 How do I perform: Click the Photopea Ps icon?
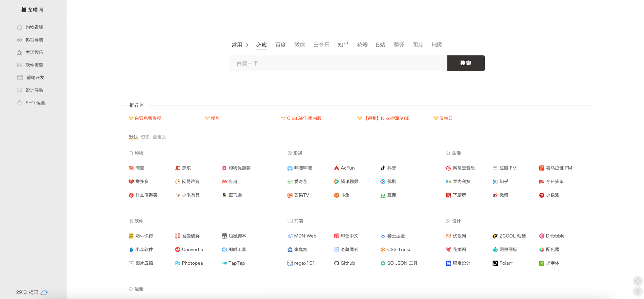178,263
